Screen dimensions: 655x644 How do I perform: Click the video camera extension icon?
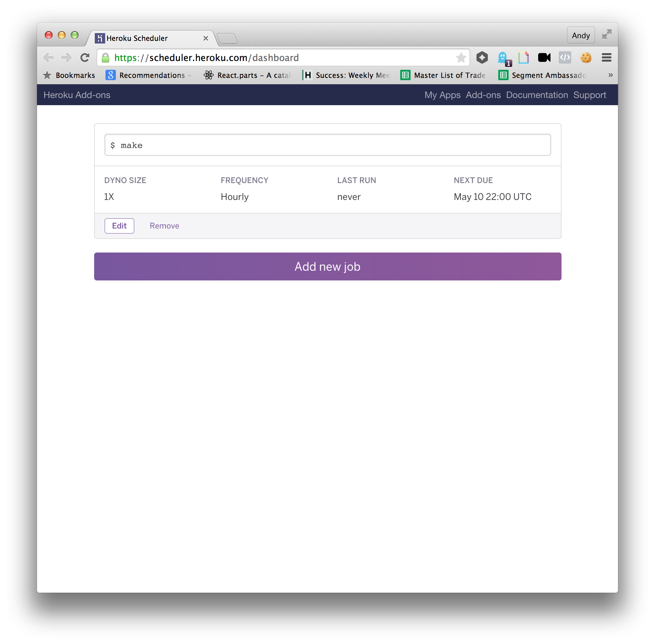[544, 58]
